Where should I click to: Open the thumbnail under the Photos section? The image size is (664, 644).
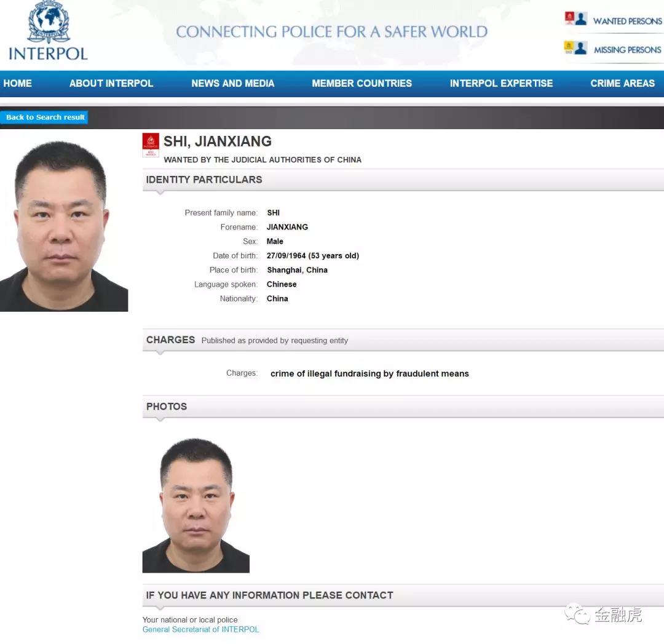tap(196, 504)
